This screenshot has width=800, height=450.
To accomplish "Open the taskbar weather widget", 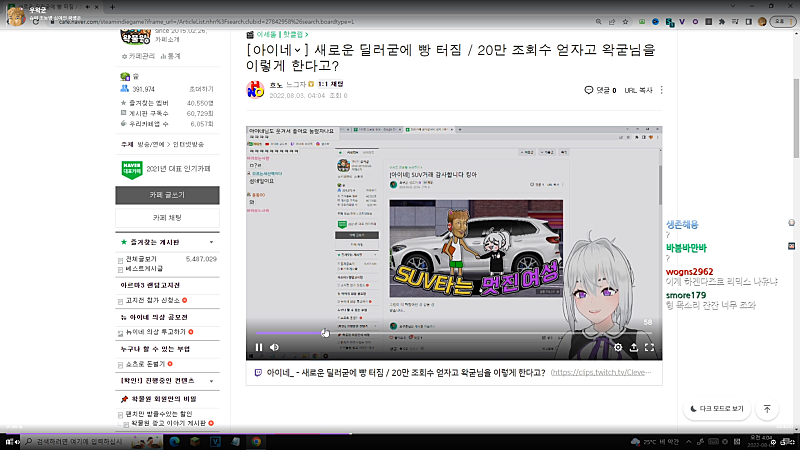I will [x=655, y=442].
